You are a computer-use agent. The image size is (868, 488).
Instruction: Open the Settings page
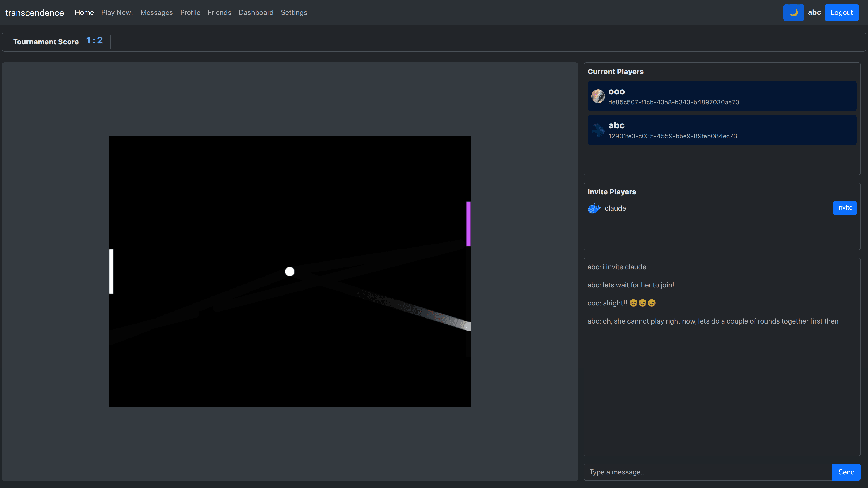294,12
